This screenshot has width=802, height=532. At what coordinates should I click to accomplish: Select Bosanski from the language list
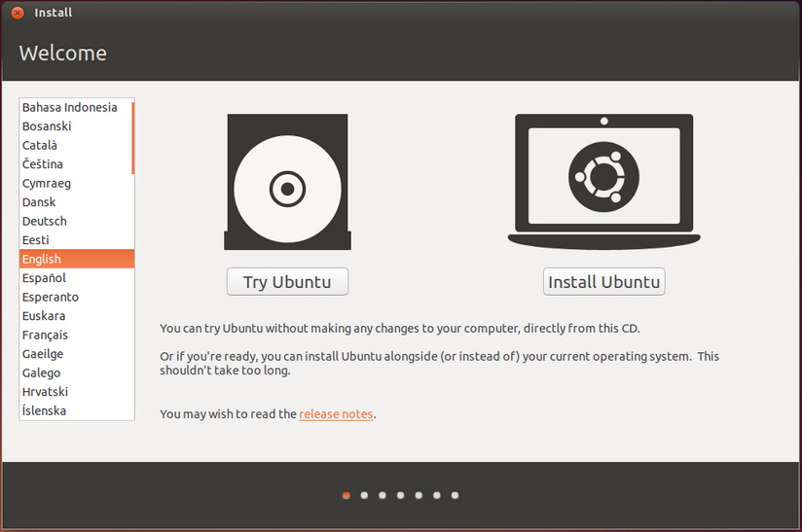coord(76,126)
